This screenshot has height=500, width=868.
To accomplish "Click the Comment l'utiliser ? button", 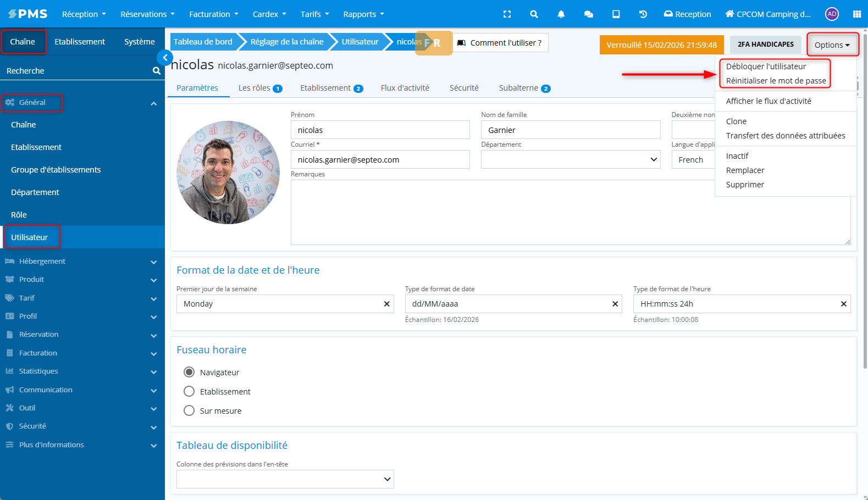I will click(500, 43).
